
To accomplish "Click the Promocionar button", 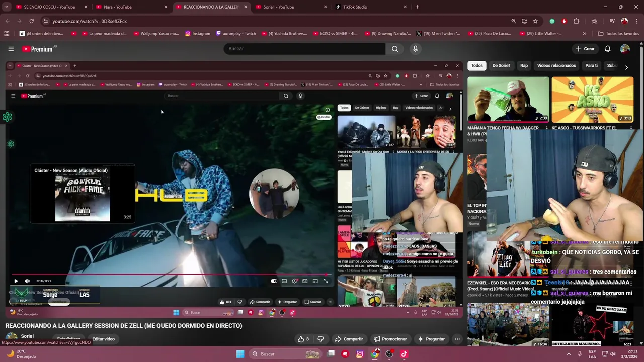I will 390,339.
